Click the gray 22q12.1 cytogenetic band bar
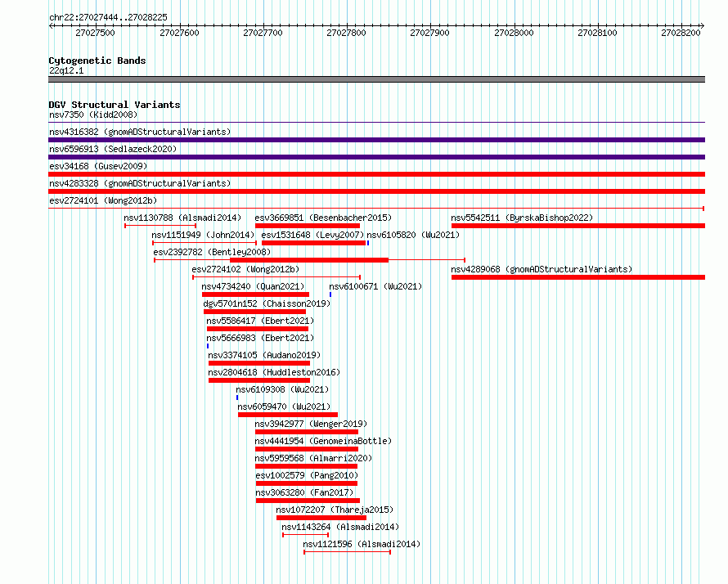This screenshot has width=728, height=584. [x=376, y=79]
